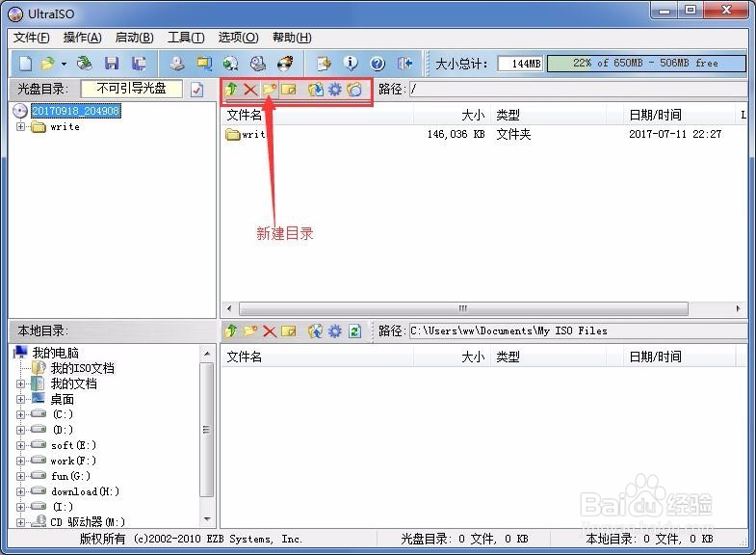Expand the (C:) drive node
This screenshot has height=555, width=756.
[20, 414]
